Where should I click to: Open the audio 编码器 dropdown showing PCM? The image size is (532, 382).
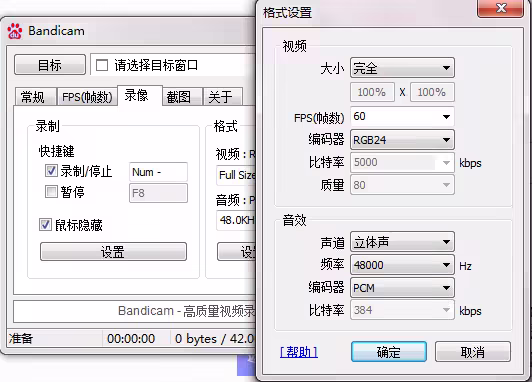pyautogui.click(x=402, y=288)
